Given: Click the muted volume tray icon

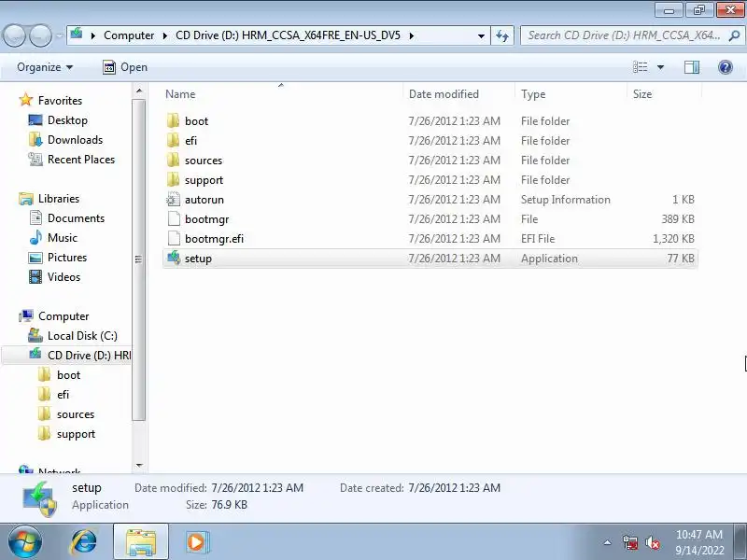Looking at the screenshot, I should pos(652,542).
